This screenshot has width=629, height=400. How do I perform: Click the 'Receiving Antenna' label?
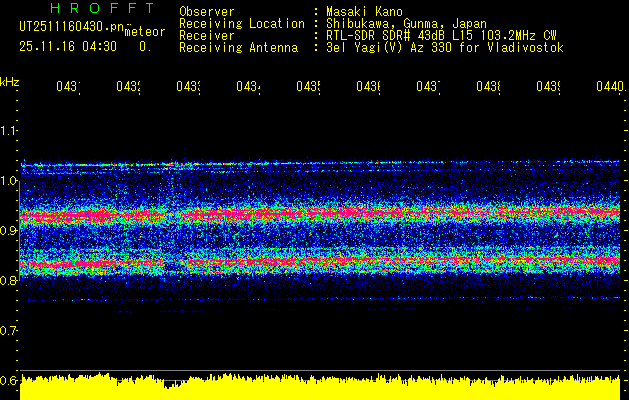(239, 48)
